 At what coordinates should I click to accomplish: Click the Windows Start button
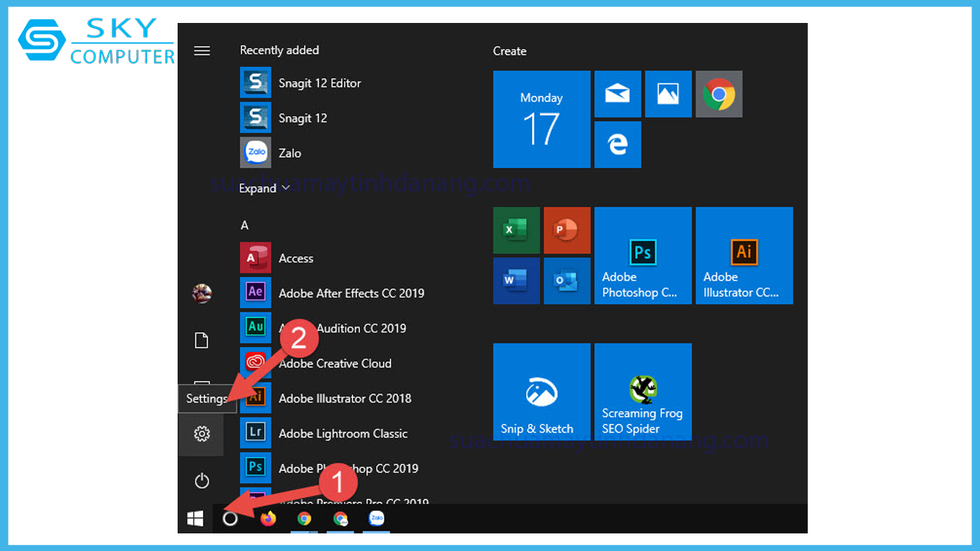click(x=195, y=519)
